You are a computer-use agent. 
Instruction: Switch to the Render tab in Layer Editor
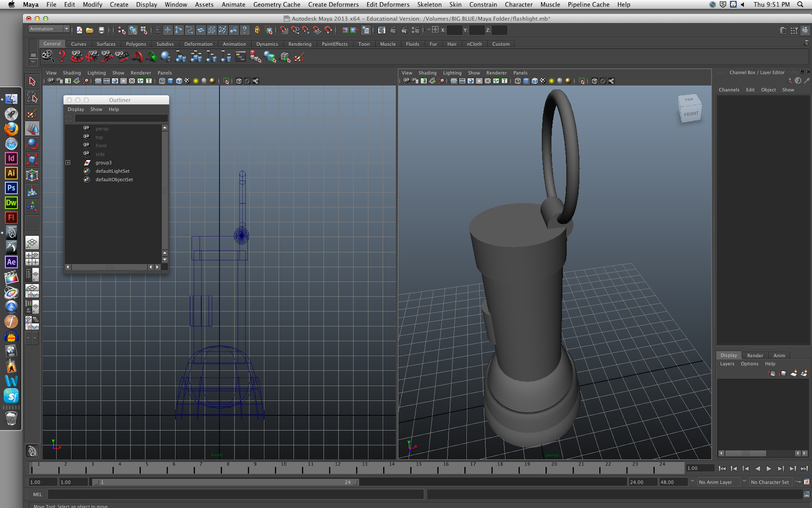755,355
